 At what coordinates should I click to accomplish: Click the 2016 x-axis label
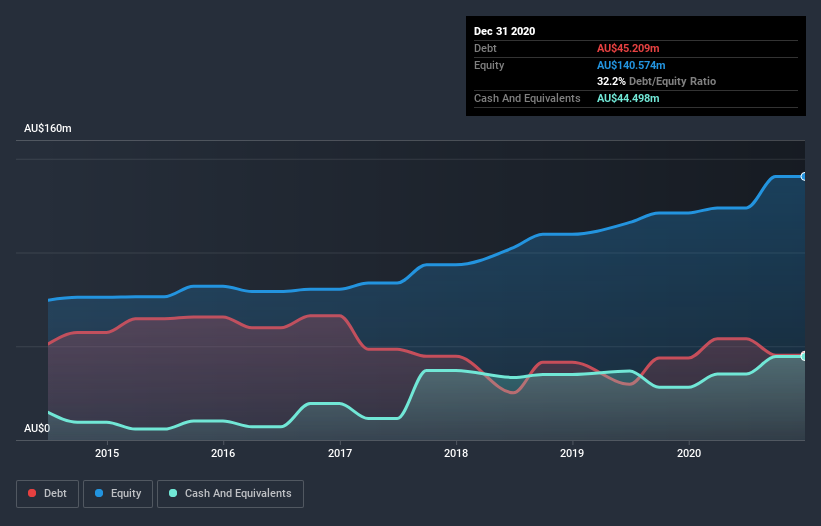click(223, 453)
